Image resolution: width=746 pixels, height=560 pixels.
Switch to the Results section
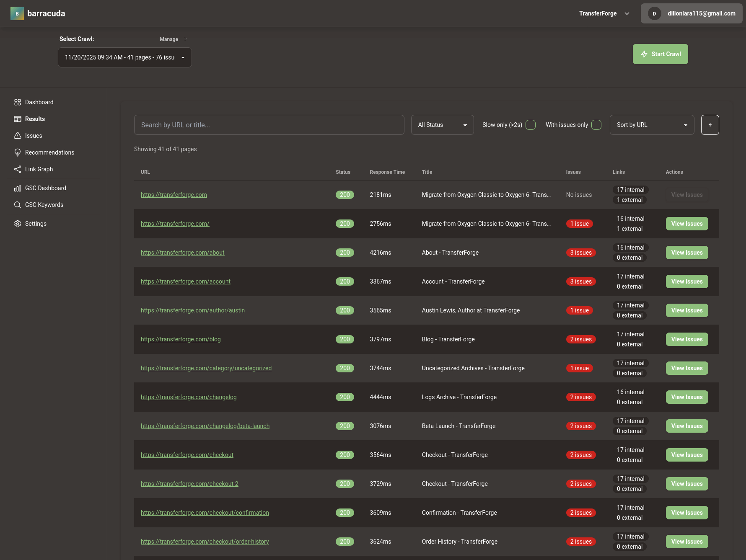(35, 119)
